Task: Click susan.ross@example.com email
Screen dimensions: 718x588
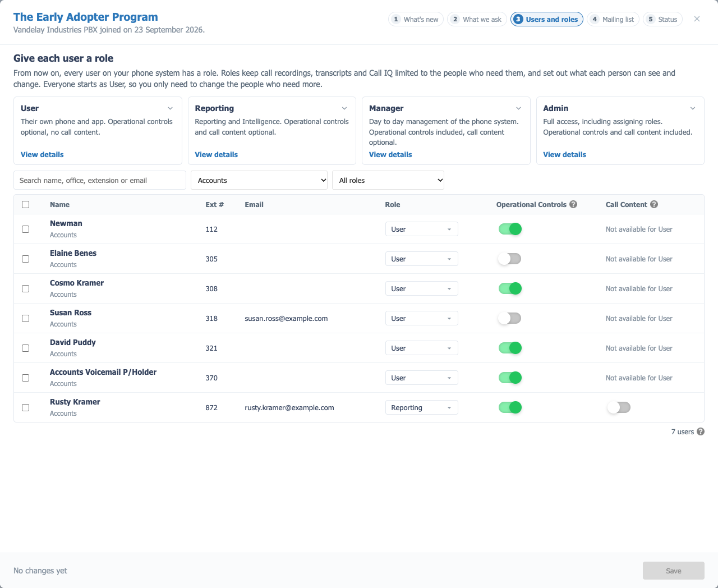Action: (x=286, y=318)
